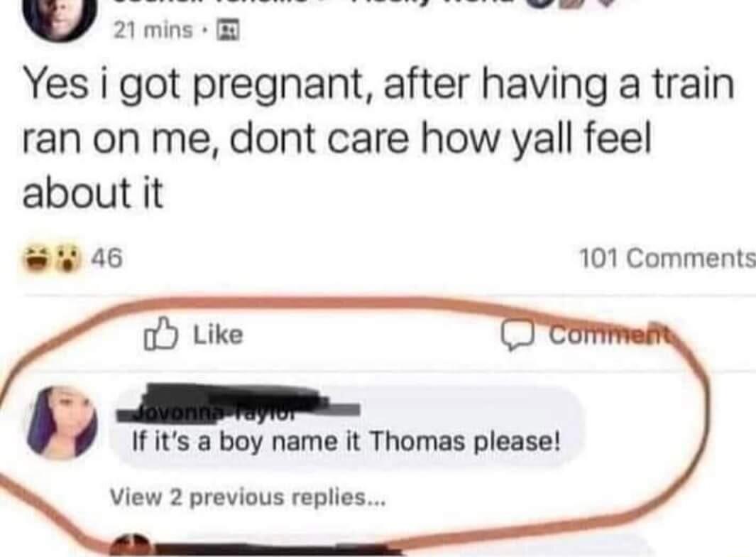Open the purple-haired commenter's avatar

[62, 422]
